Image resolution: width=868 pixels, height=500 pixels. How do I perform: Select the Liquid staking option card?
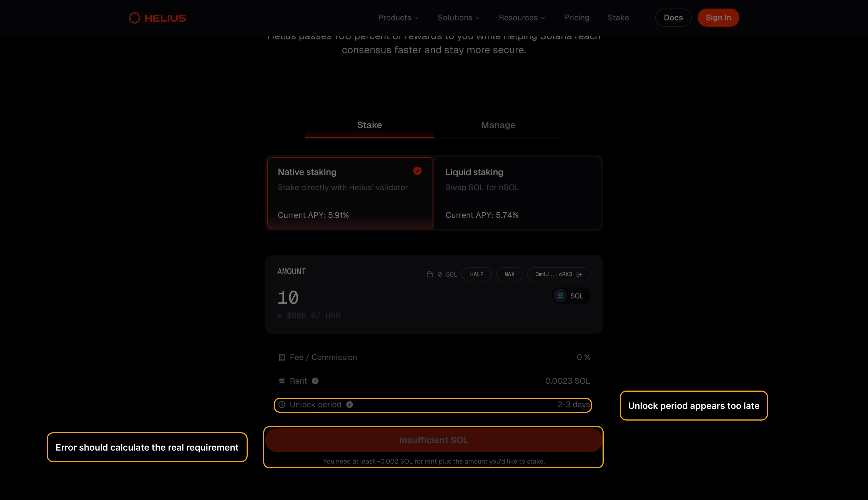pyautogui.click(x=518, y=193)
